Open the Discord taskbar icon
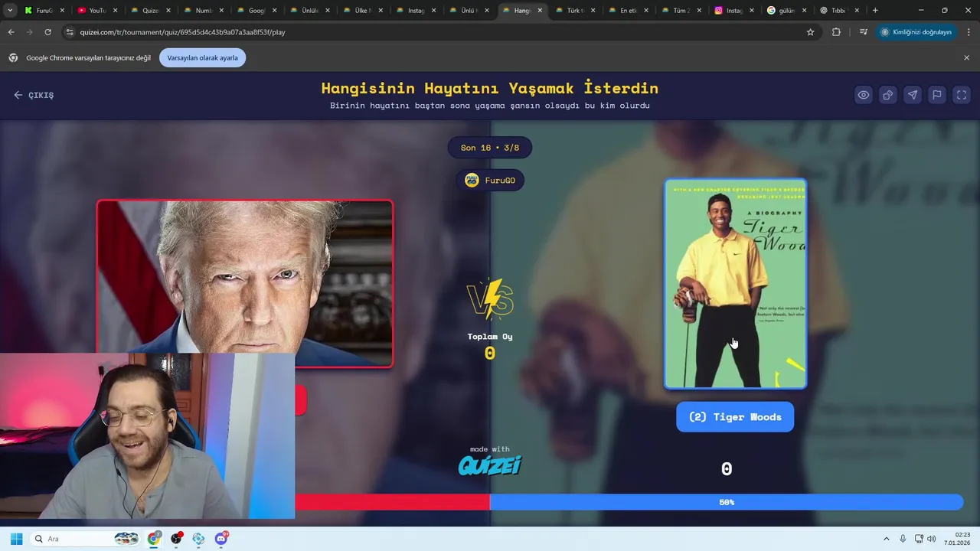 [221, 539]
